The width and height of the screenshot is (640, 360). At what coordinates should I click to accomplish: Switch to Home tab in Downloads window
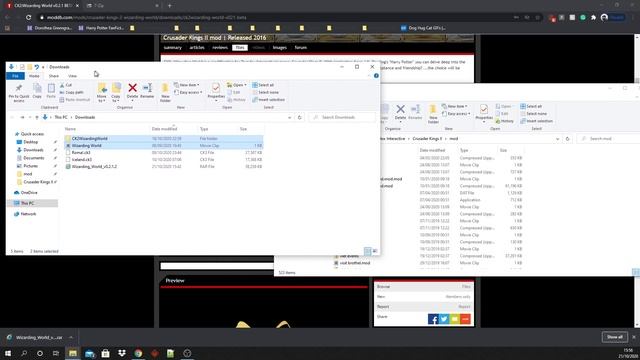(x=34, y=76)
